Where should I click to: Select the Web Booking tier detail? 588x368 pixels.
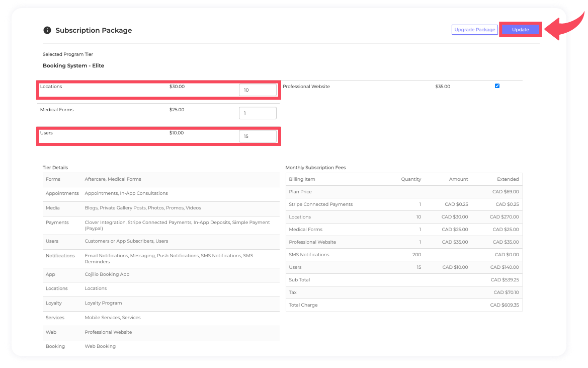click(x=100, y=346)
